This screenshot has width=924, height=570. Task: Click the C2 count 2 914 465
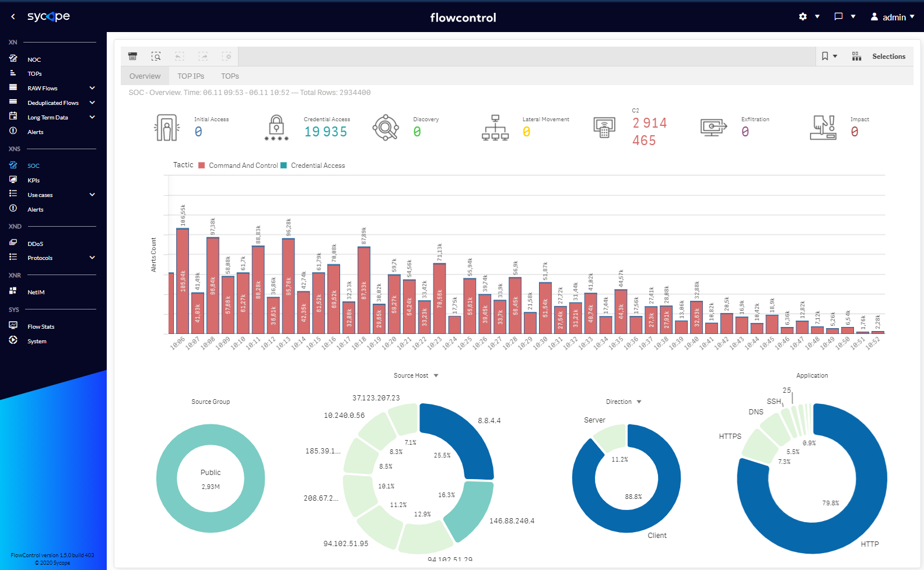pyautogui.click(x=649, y=132)
